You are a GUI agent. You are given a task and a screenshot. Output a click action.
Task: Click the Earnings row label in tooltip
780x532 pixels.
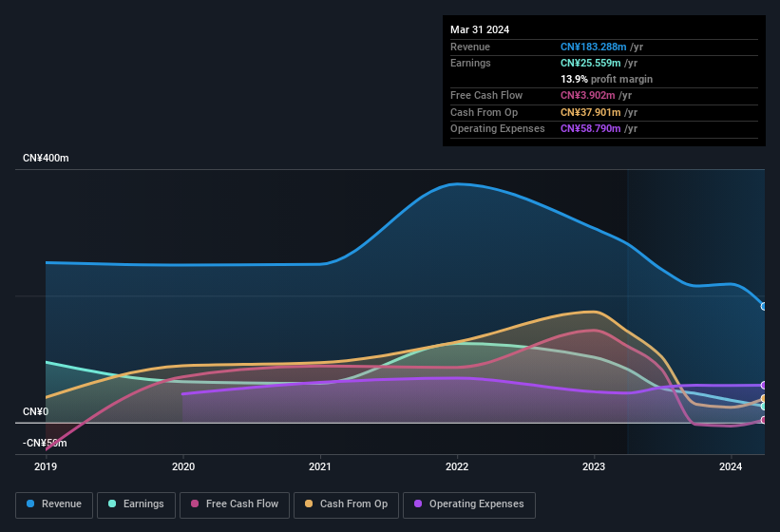tap(470, 63)
